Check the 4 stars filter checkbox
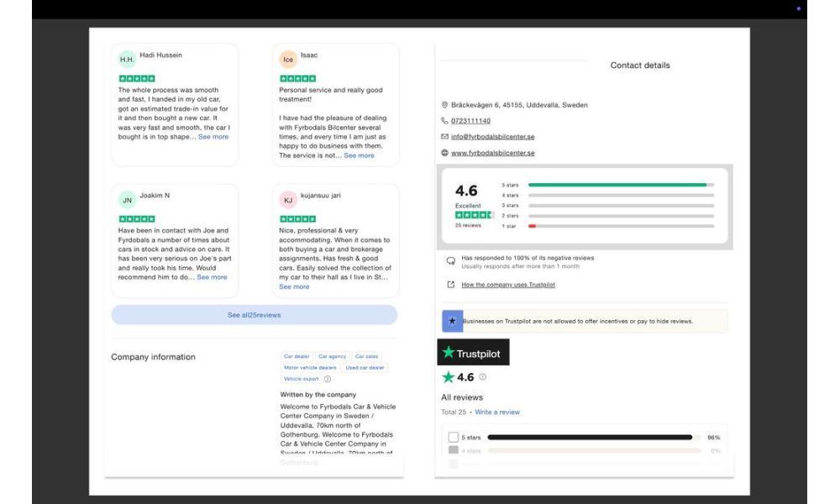Screen dimensions: 840x504 pos(454,451)
